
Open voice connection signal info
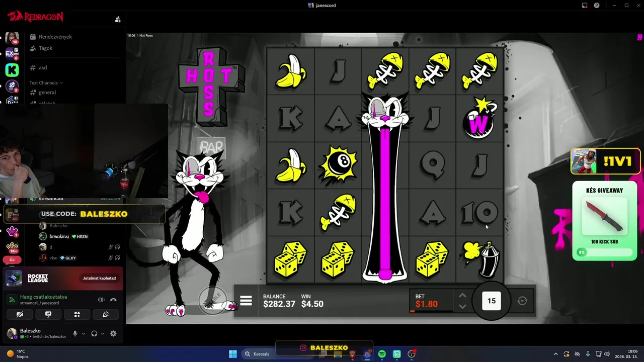[11, 300]
